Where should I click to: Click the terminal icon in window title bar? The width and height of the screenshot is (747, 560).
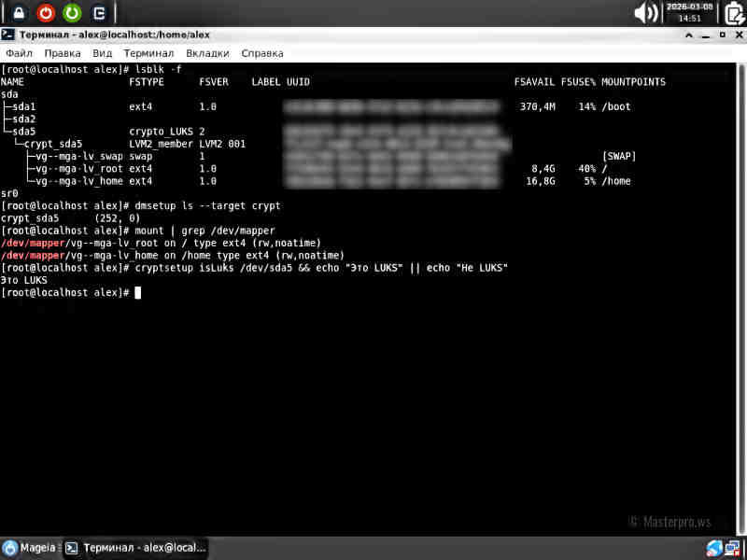8,35
